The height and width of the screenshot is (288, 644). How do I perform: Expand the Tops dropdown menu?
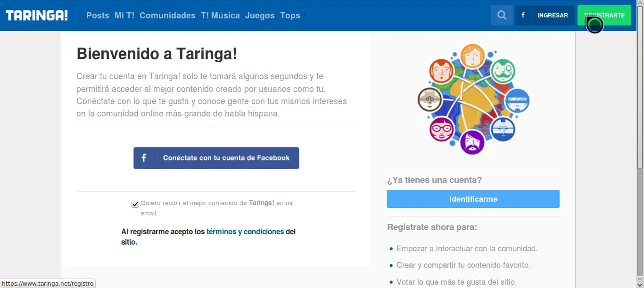tap(293, 16)
